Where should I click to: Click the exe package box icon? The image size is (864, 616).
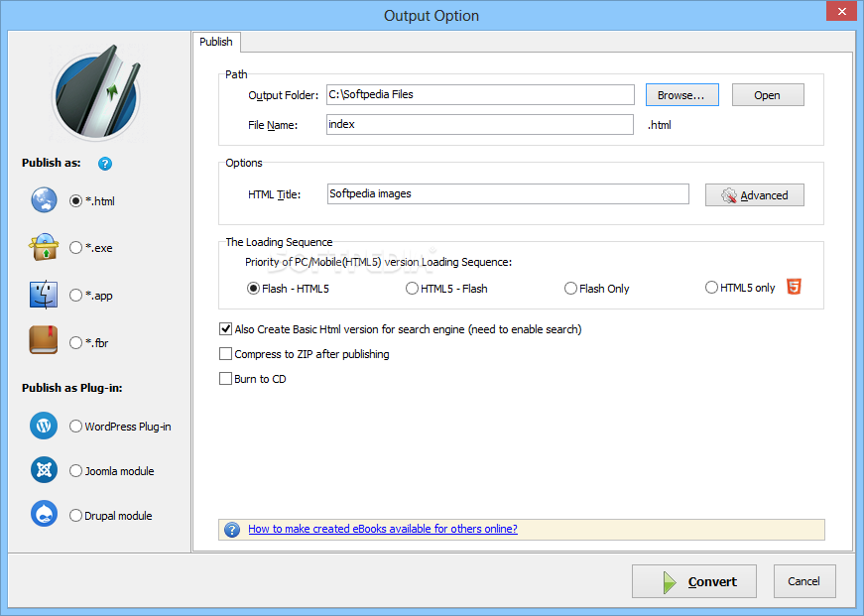pyautogui.click(x=44, y=247)
